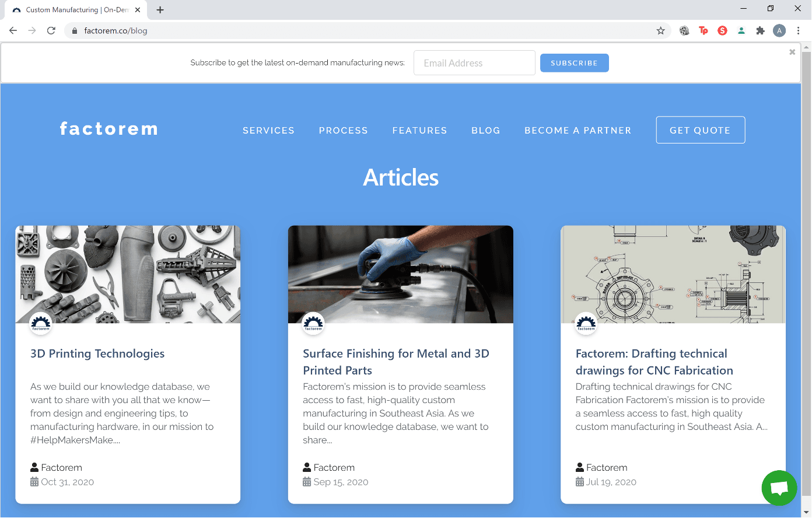Screen dimensions: 812x518
Task: Click the technical drawing thumbnail image
Action: [x=673, y=274]
